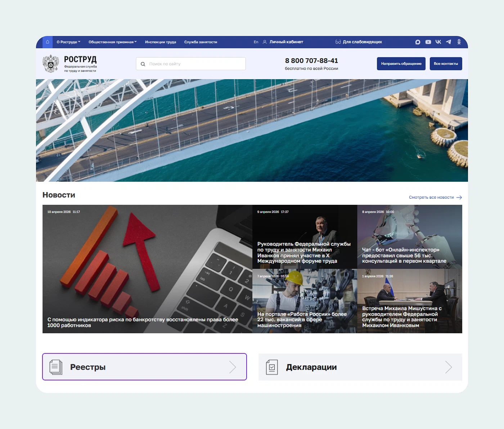Open the bankruptcy risk indicator news tile

pyautogui.click(x=147, y=269)
